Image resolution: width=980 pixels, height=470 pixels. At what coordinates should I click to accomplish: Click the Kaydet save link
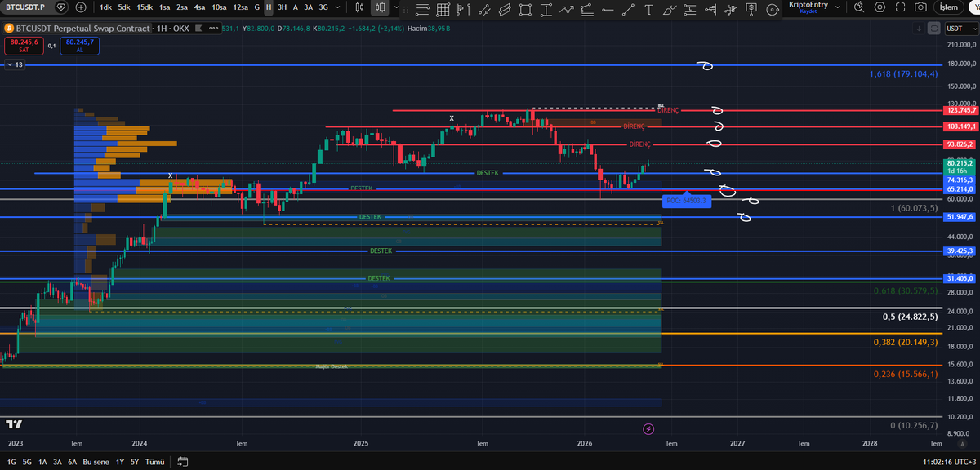pos(808,11)
